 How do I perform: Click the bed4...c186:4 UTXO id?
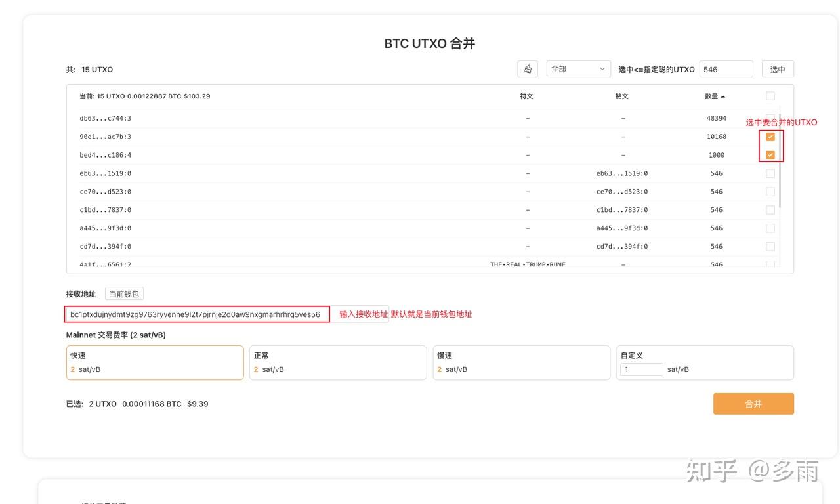click(106, 155)
